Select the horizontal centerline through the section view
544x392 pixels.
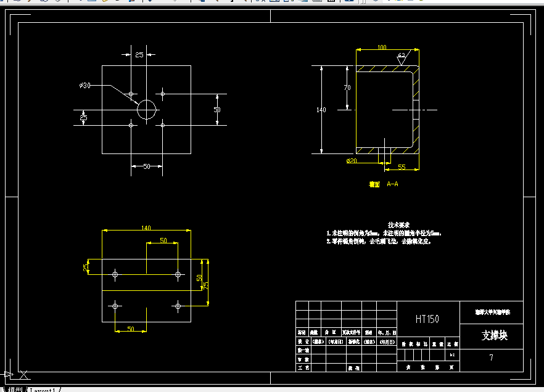click(414, 110)
